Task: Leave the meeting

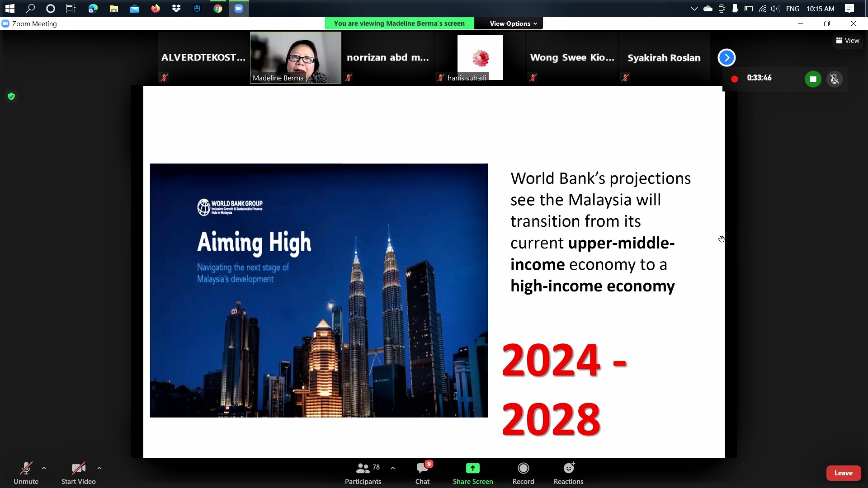Action: pyautogui.click(x=843, y=473)
